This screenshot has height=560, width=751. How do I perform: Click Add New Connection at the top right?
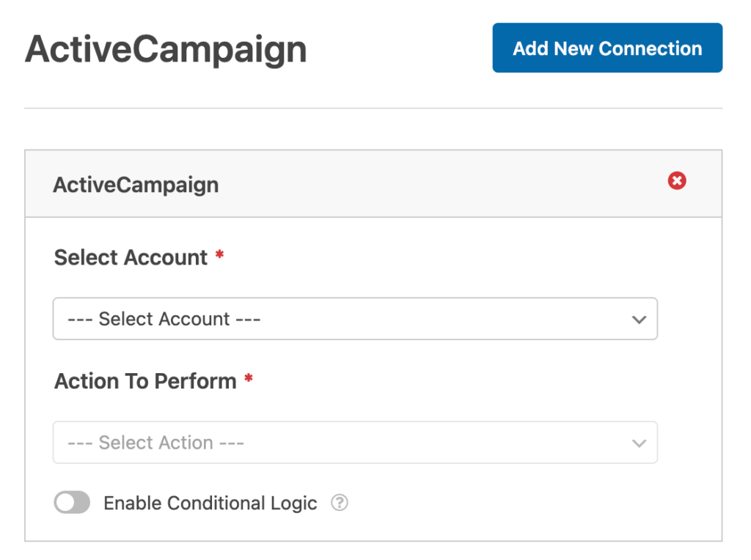pos(607,48)
